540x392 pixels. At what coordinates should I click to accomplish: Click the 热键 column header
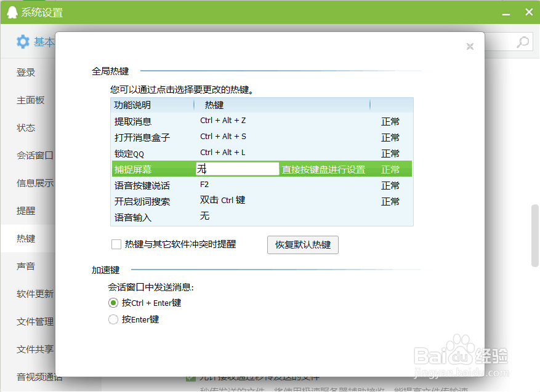click(x=214, y=105)
